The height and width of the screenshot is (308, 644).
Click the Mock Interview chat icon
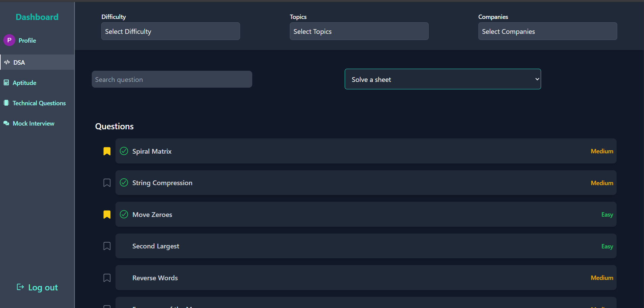(x=6, y=123)
